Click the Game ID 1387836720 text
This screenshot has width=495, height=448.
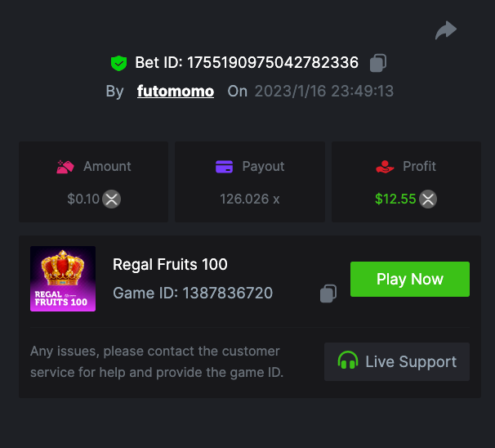pyautogui.click(x=193, y=293)
